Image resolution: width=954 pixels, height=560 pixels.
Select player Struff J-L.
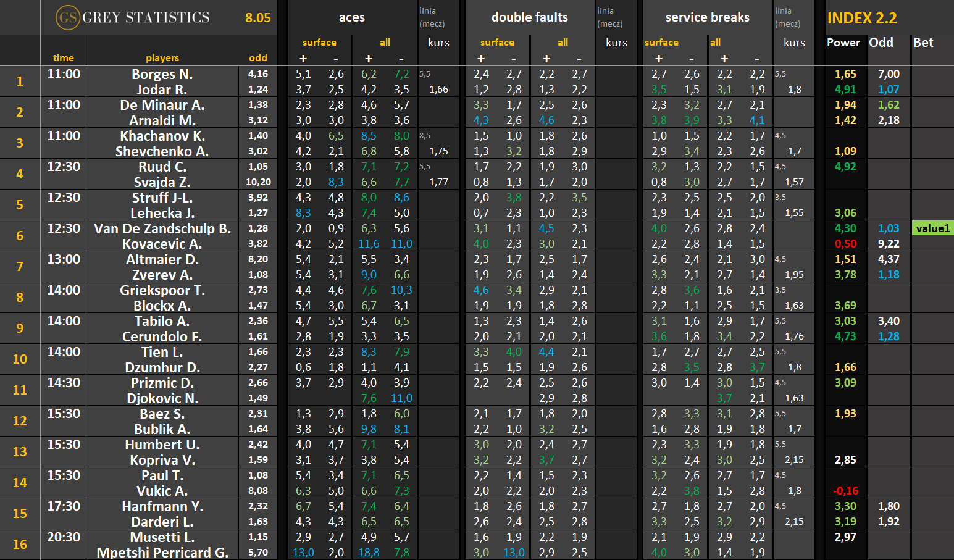162,198
